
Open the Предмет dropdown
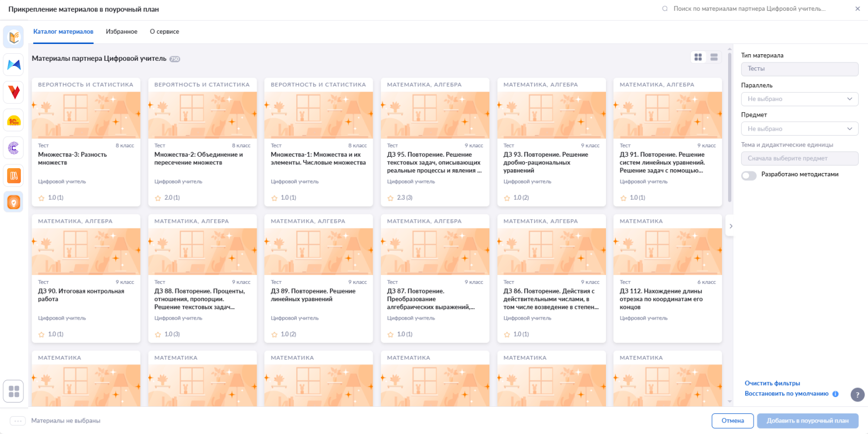(x=800, y=129)
